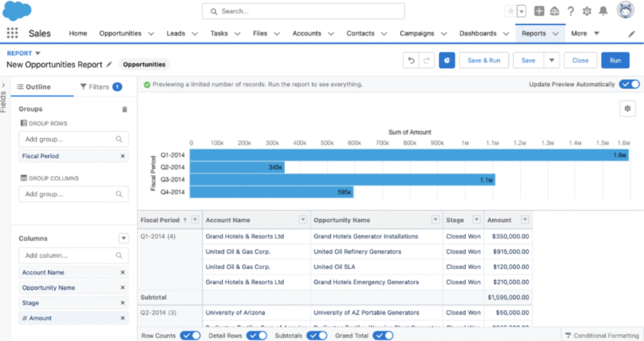Image resolution: width=644 pixels, height=341 pixels.
Task: Open the Columns section dropdown menu
Action: click(x=123, y=238)
